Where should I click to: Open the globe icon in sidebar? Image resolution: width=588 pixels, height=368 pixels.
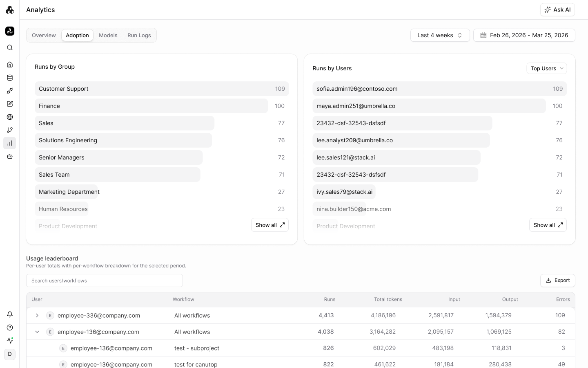point(10,117)
